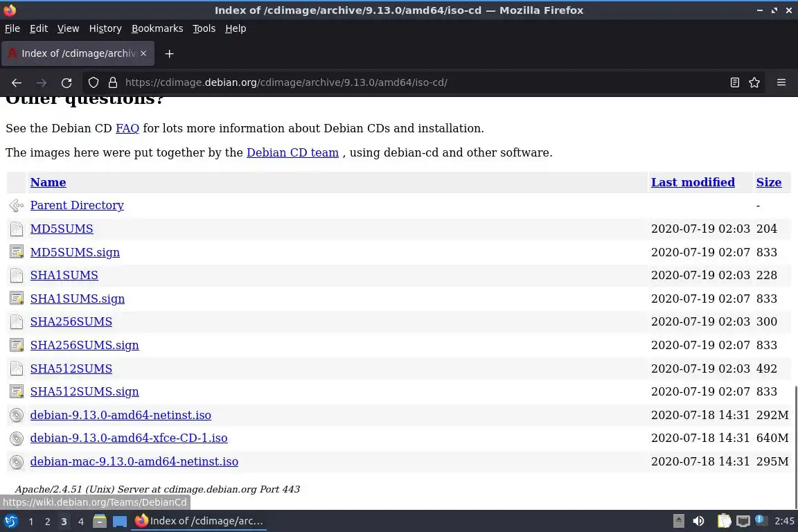This screenshot has width=798, height=532.
Task: Switch to workspace 4 in taskbar
Action: click(80, 522)
